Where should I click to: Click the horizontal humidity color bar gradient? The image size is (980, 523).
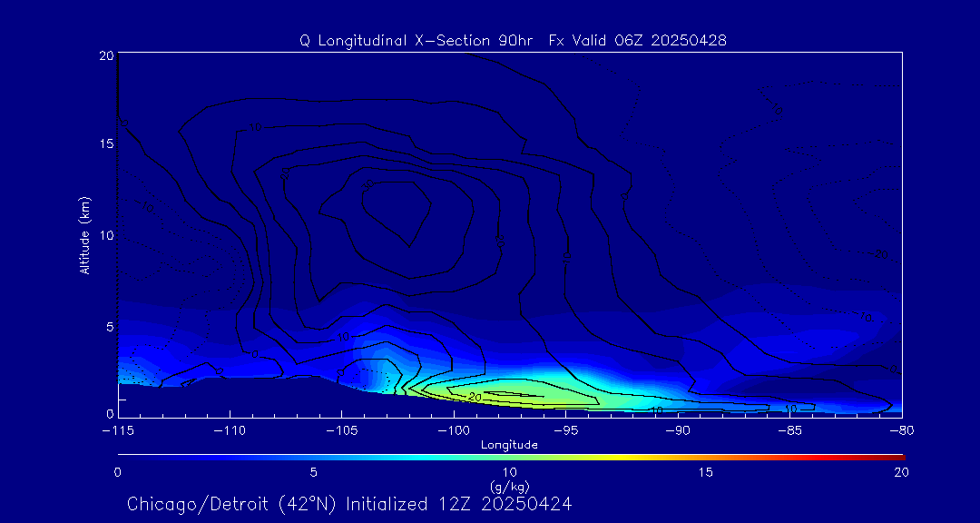point(511,458)
